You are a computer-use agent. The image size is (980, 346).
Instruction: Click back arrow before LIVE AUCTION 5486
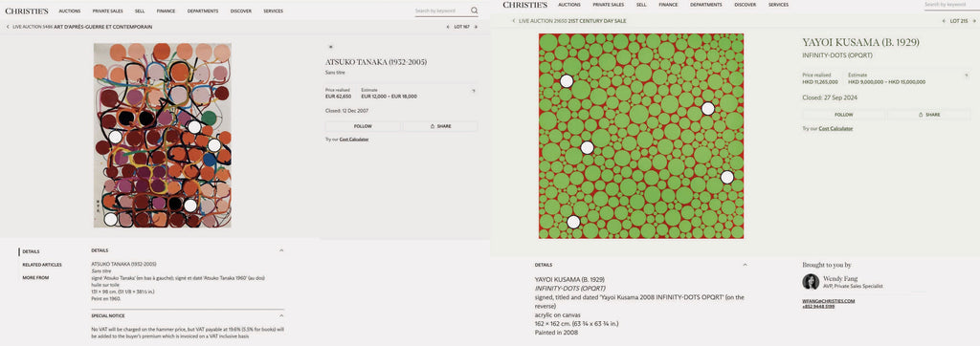[x=8, y=27]
